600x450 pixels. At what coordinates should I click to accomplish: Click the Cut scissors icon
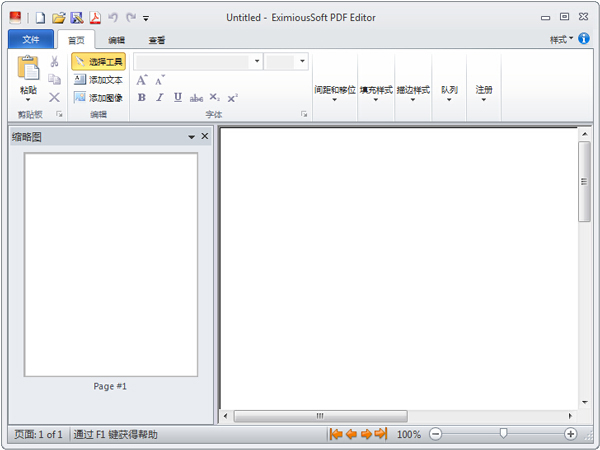point(54,62)
